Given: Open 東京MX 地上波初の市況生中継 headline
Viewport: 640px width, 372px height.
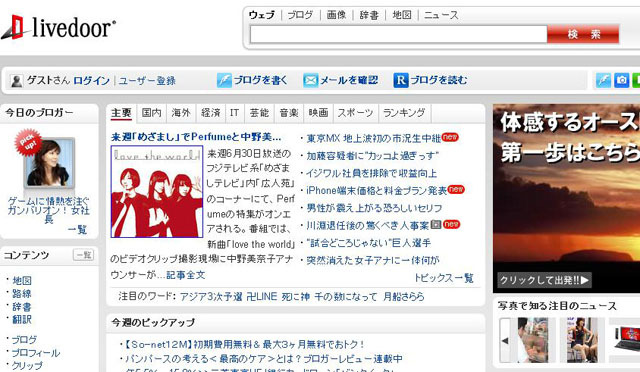Looking at the screenshot, I should (373, 138).
